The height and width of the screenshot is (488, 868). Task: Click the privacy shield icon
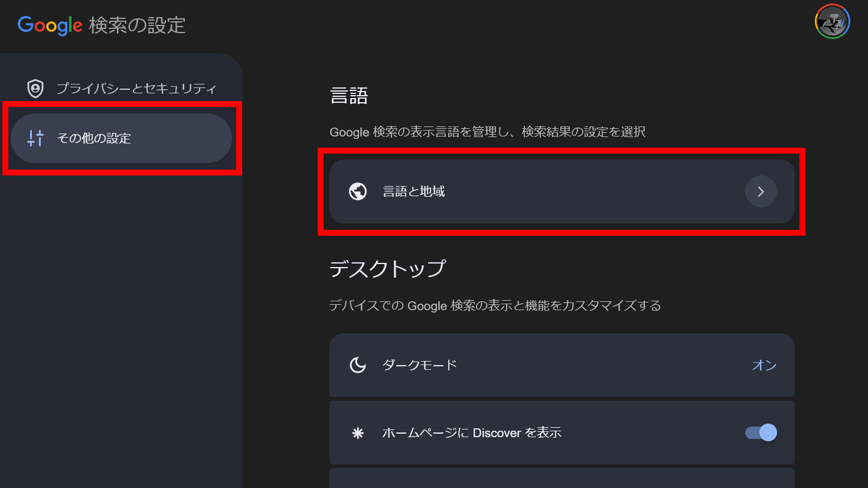[x=35, y=89]
